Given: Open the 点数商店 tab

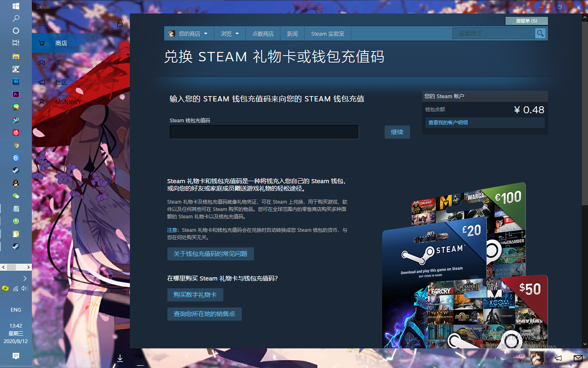Looking at the screenshot, I should (263, 34).
